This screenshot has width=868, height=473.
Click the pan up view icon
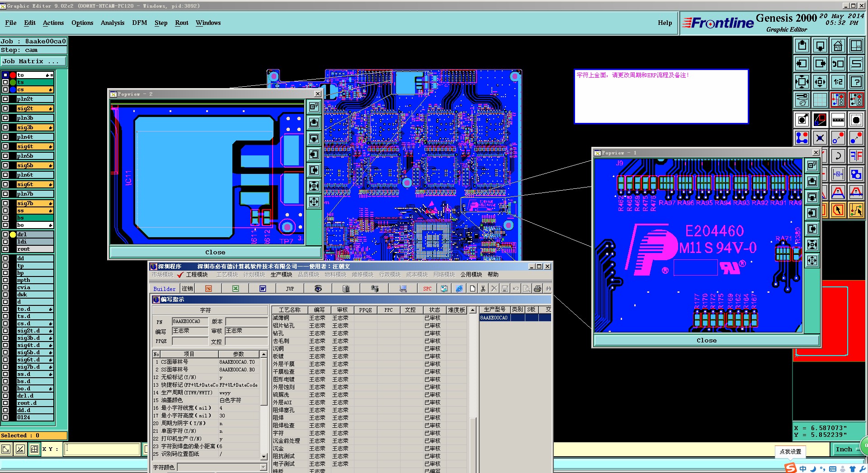[x=802, y=46]
